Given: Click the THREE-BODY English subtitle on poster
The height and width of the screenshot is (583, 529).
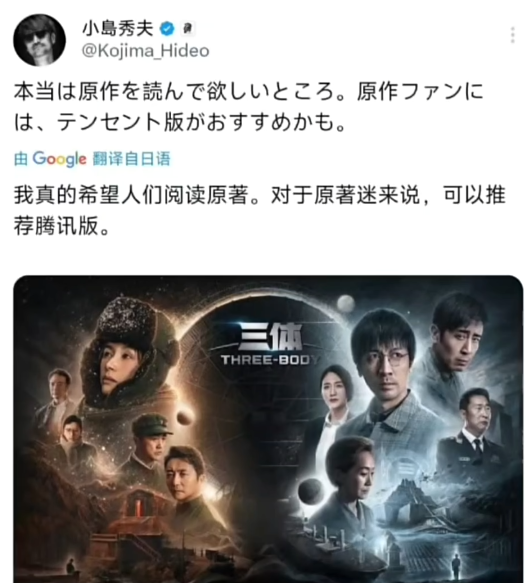Looking at the screenshot, I should 270,360.
